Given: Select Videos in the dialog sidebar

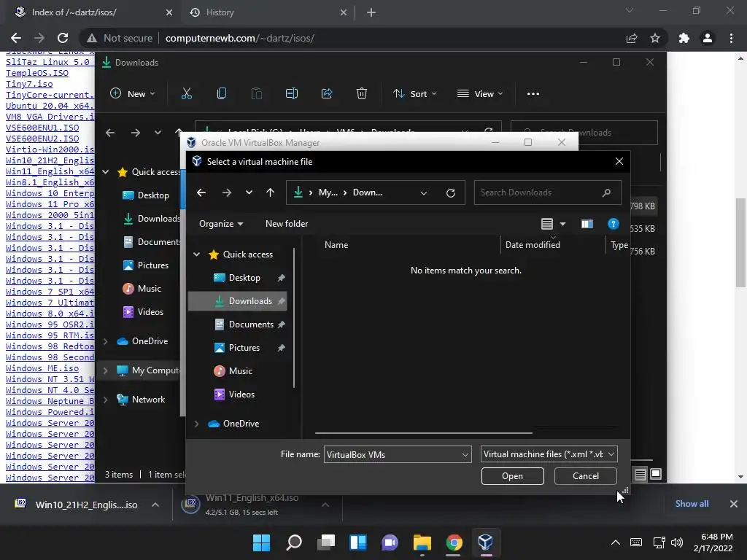Looking at the screenshot, I should [x=241, y=394].
